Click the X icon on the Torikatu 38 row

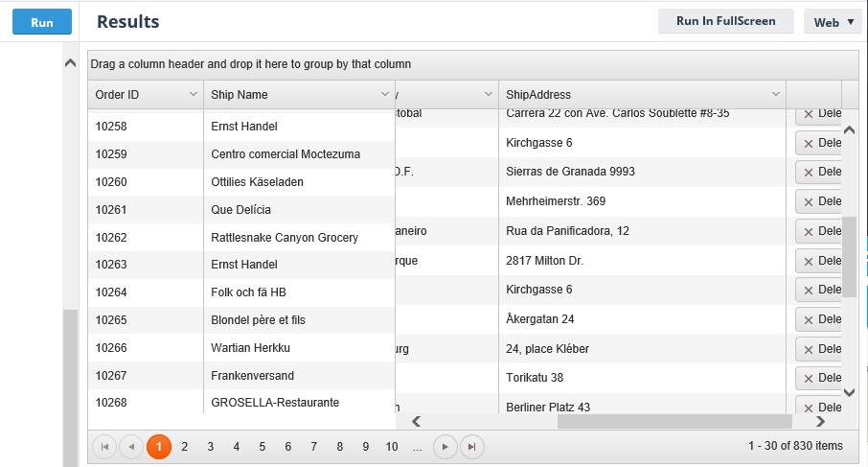tap(808, 378)
